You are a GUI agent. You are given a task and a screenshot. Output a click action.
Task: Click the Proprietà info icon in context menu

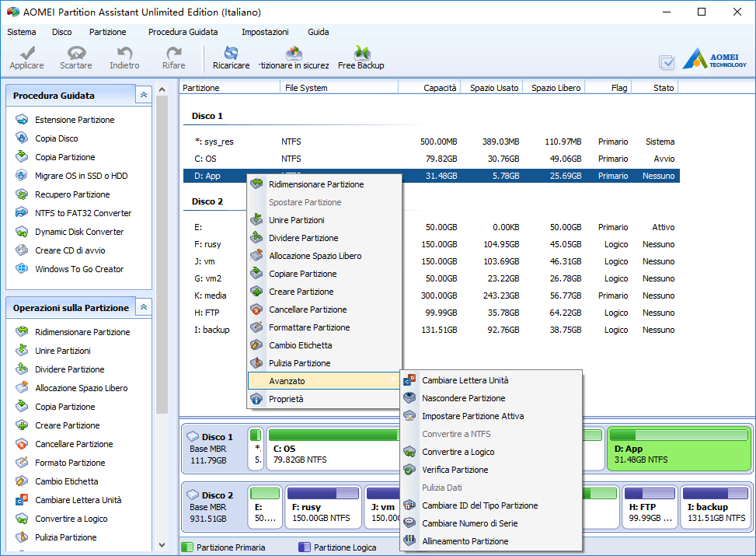256,399
